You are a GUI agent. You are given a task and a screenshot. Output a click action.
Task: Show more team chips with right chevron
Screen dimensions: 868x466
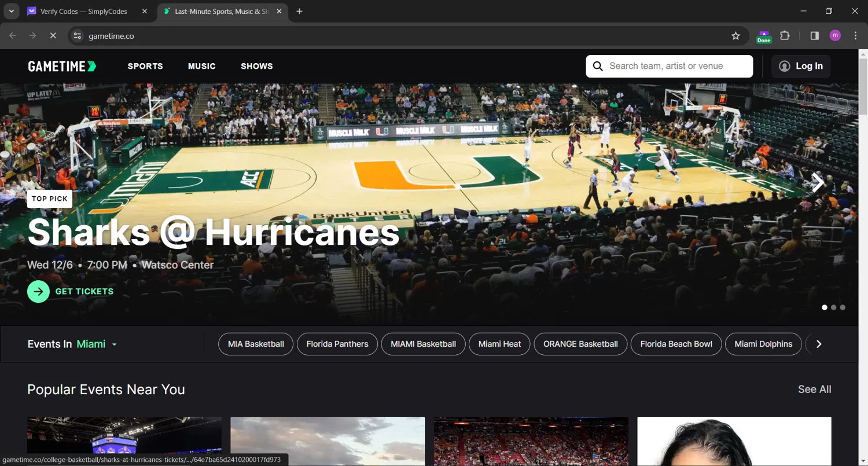point(818,344)
